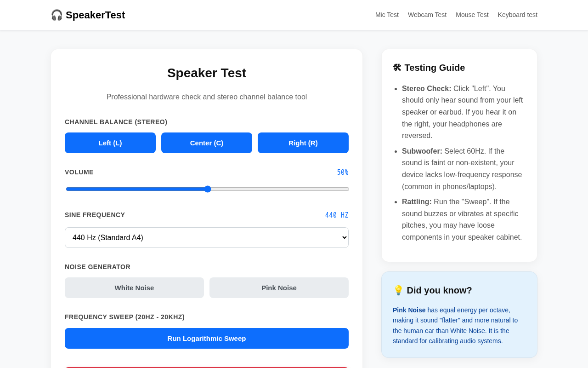Click the volume slider track near maximum
The image size is (588, 368).
click(x=342, y=189)
